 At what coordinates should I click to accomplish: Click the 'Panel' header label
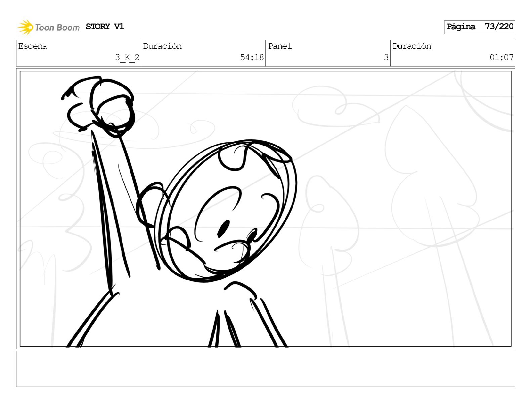click(x=280, y=46)
